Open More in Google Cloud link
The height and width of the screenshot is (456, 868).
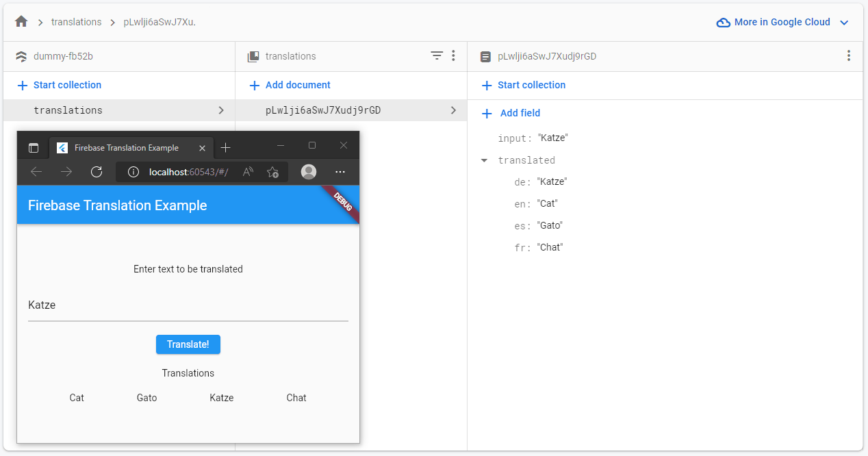tap(782, 22)
